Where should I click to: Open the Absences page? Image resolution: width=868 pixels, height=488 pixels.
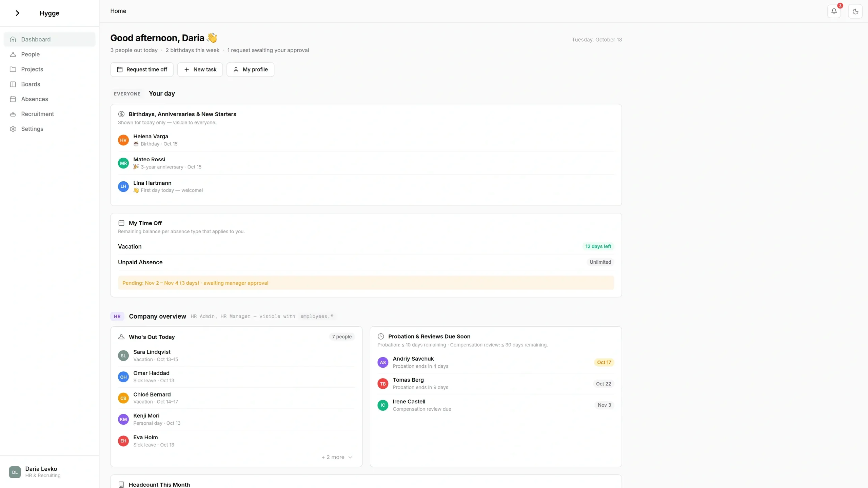[x=50, y=99]
